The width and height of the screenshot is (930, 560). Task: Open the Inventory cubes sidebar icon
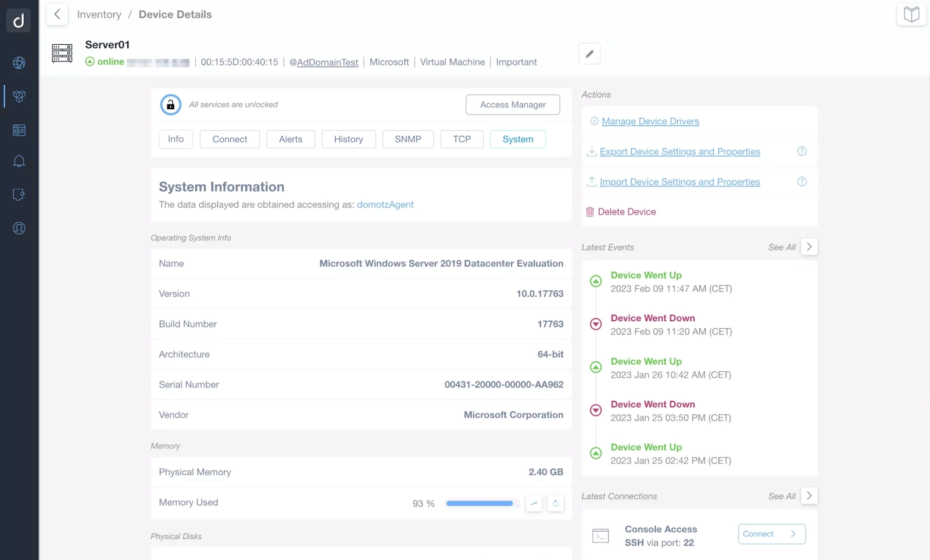tap(19, 96)
